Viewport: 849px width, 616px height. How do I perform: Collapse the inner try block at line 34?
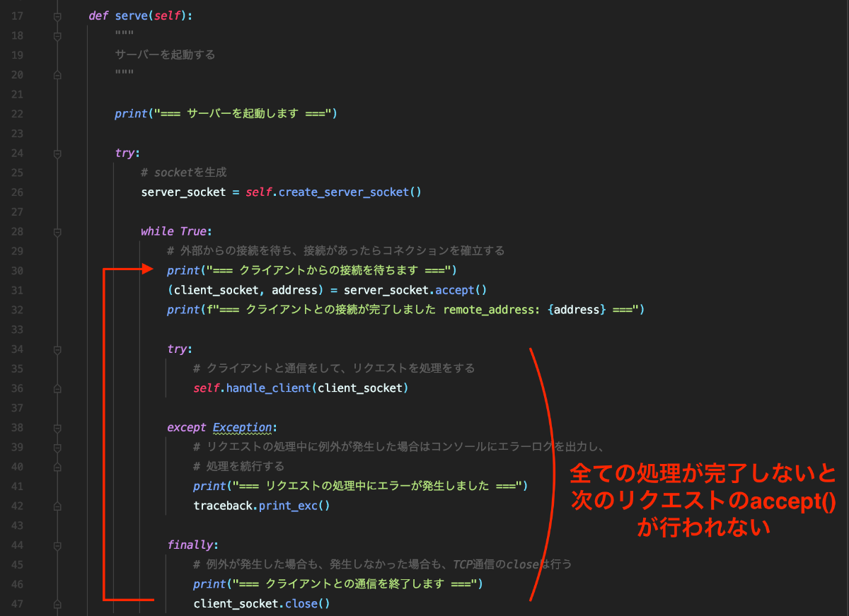[58, 349]
